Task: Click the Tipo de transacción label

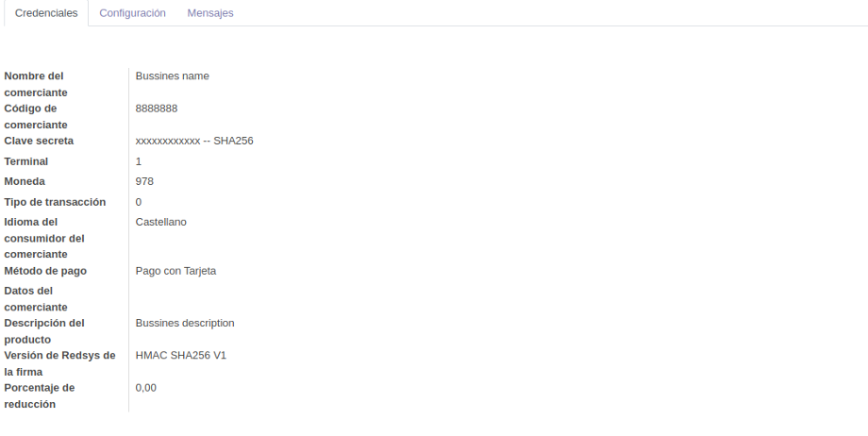Action: (55, 202)
